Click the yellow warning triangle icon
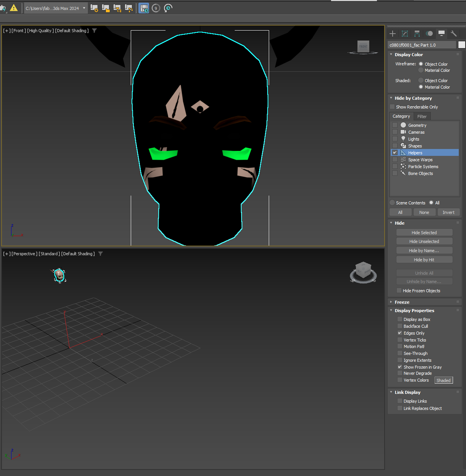The height and width of the screenshot is (476, 466). tap(14, 8)
